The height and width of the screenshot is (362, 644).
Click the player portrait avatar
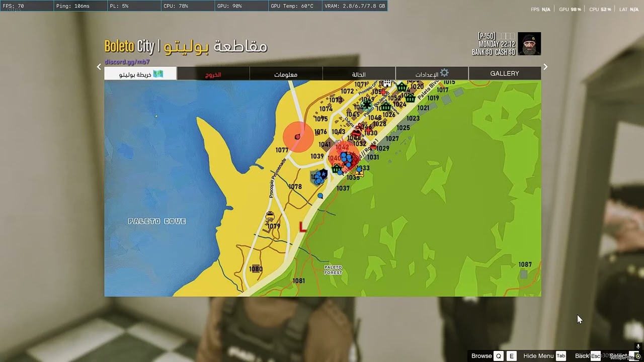[529, 44]
